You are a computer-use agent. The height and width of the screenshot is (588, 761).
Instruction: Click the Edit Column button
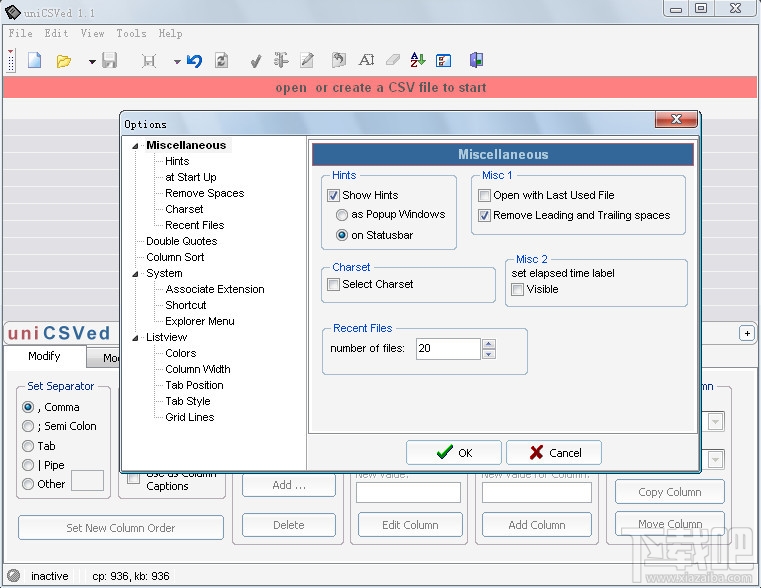point(410,525)
